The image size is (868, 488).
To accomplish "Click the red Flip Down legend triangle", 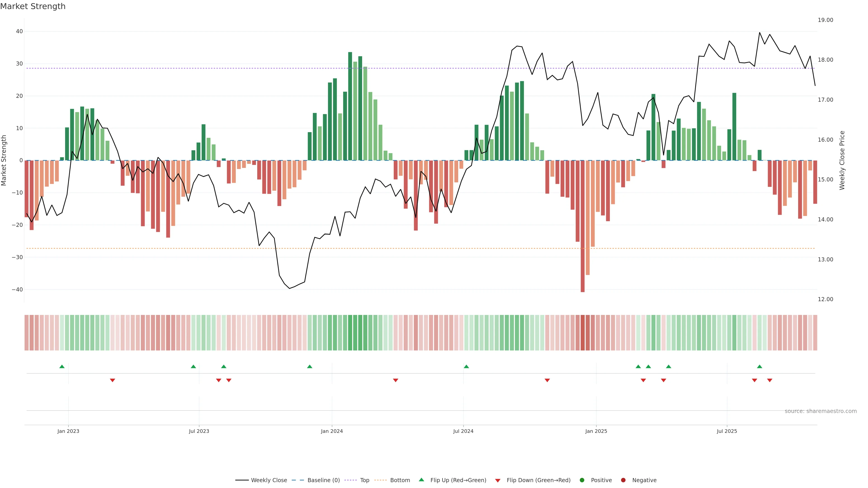I will 498,481.
